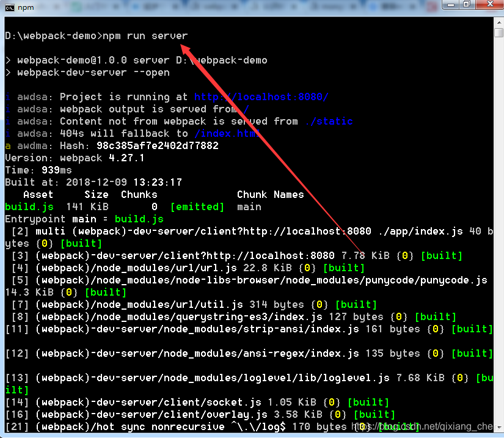Click the 'webpack output is served from' line
The width and height of the screenshot is (504, 438).
pos(127,109)
